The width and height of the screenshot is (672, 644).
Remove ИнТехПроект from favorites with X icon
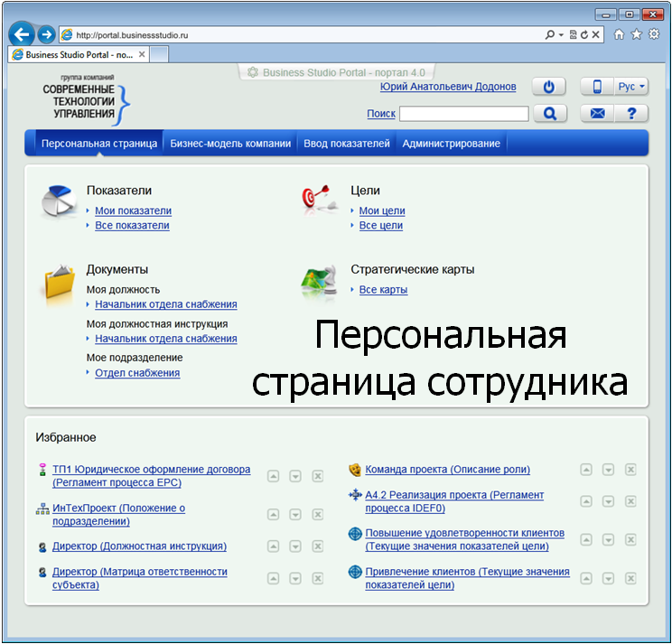point(318,515)
